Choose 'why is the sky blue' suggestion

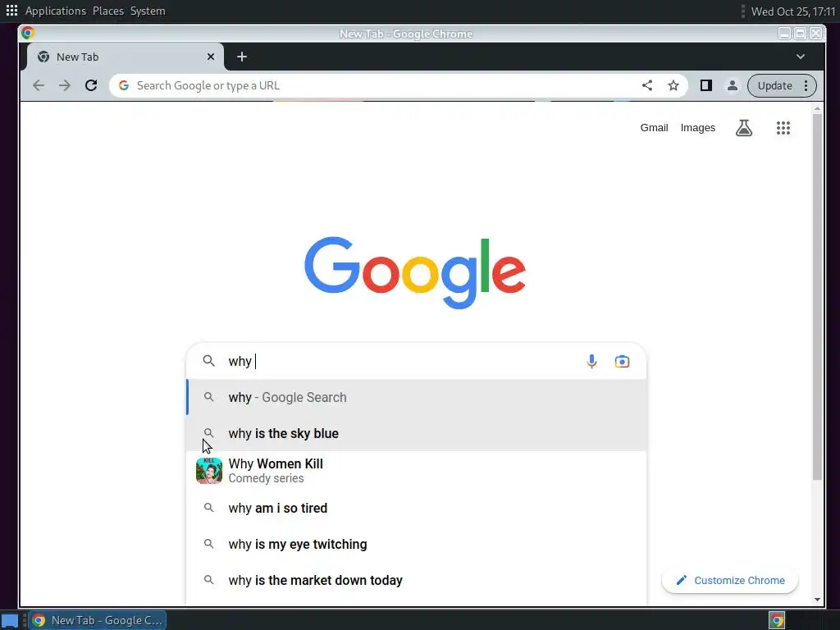click(x=416, y=433)
